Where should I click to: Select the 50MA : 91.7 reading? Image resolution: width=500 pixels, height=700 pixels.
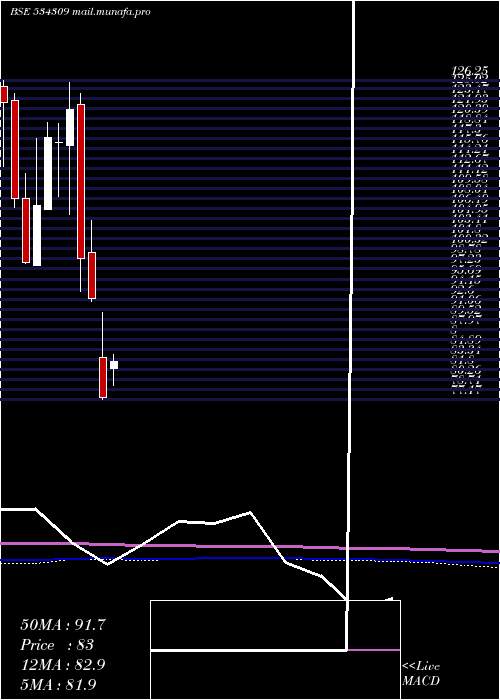pos(63,625)
